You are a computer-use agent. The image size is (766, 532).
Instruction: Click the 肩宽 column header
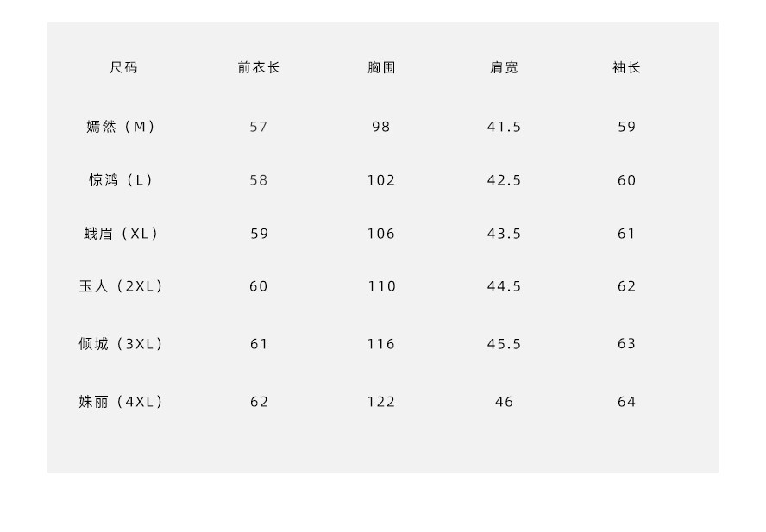(x=504, y=67)
